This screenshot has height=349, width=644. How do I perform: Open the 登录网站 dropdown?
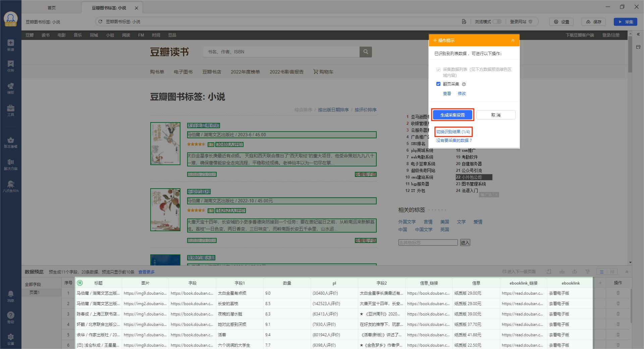pos(530,22)
